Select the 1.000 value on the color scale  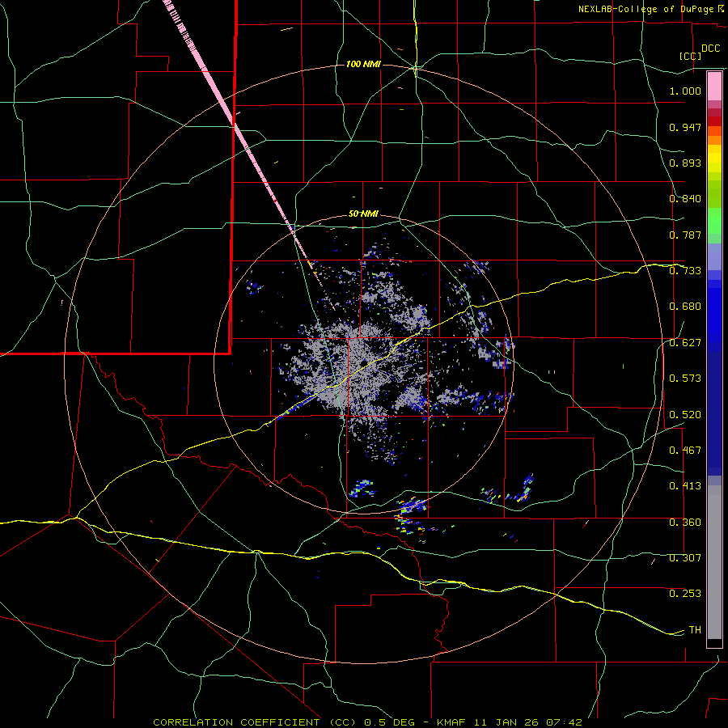(x=685, y=91)
